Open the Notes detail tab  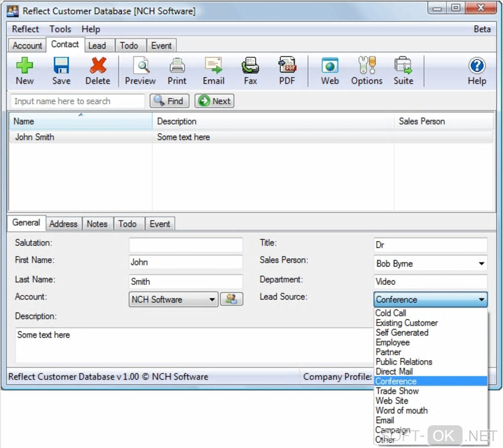click(97, 224)
